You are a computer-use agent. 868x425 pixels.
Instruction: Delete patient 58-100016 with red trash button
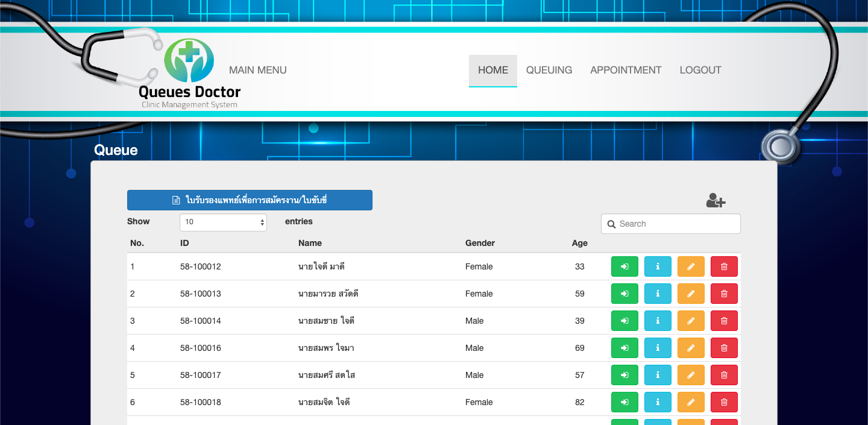coord(724,348)
